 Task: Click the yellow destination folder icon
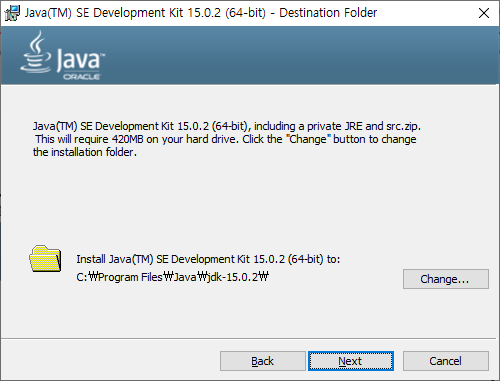[45, 259]
